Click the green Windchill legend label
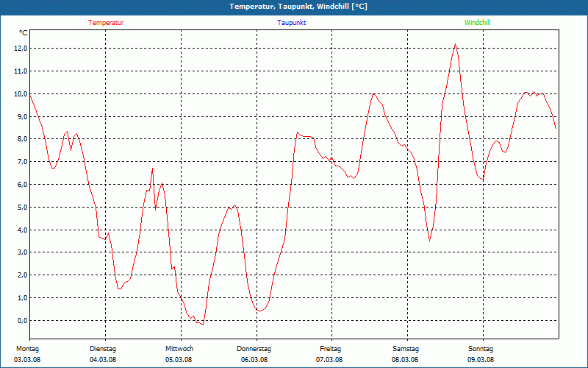This screenshot has width=588, height=368. pos(477,23)
